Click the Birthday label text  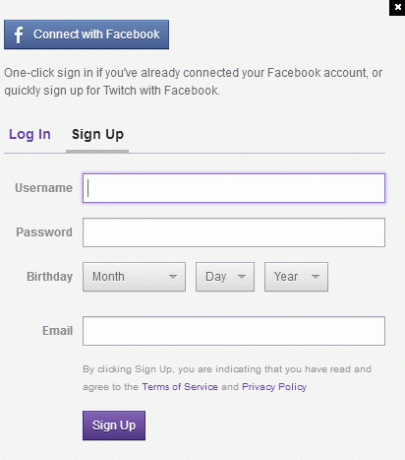click(50, 277)
